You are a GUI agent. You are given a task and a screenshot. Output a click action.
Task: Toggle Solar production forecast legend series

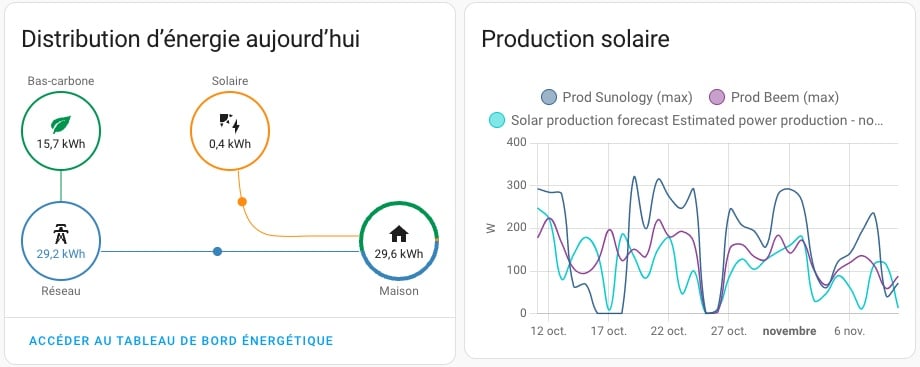tap(686, 120)
